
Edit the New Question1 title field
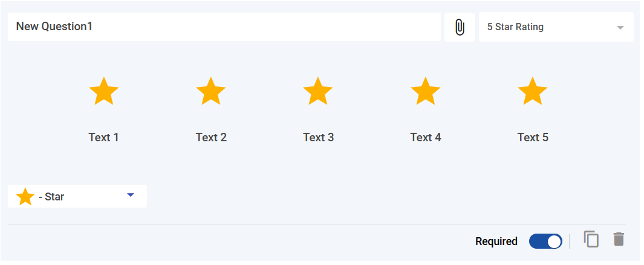click(x=224, y=27)
